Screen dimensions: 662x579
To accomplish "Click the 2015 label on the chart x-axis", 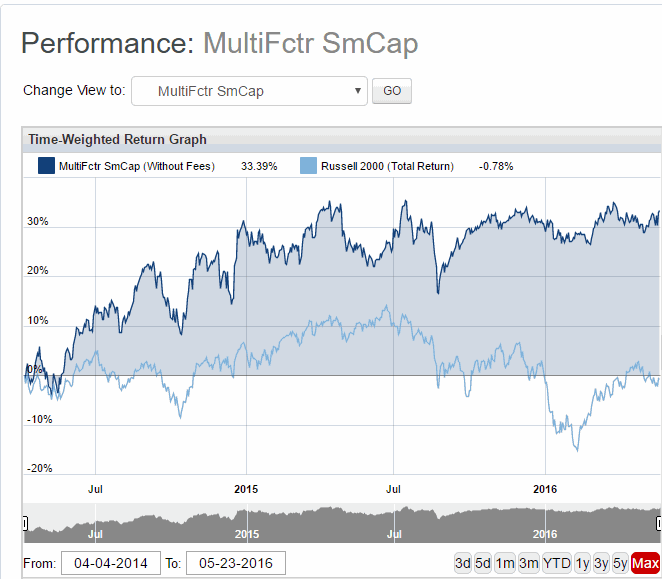I will [x=246, y=489].
